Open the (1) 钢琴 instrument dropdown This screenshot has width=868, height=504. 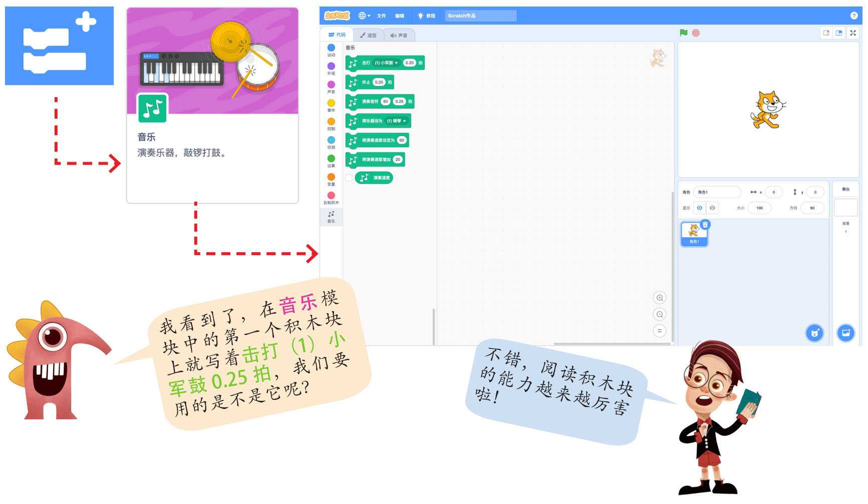pyautogui.click(x=397, y=121)
